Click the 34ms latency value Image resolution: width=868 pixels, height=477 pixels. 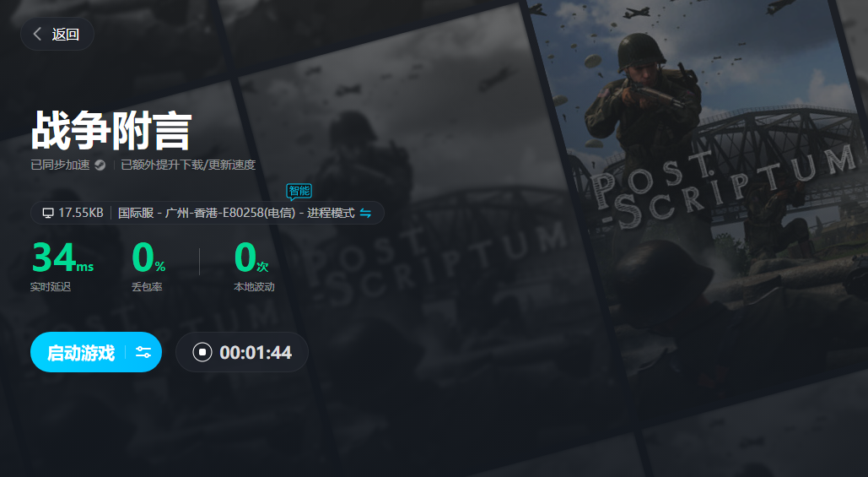point(62,257)
